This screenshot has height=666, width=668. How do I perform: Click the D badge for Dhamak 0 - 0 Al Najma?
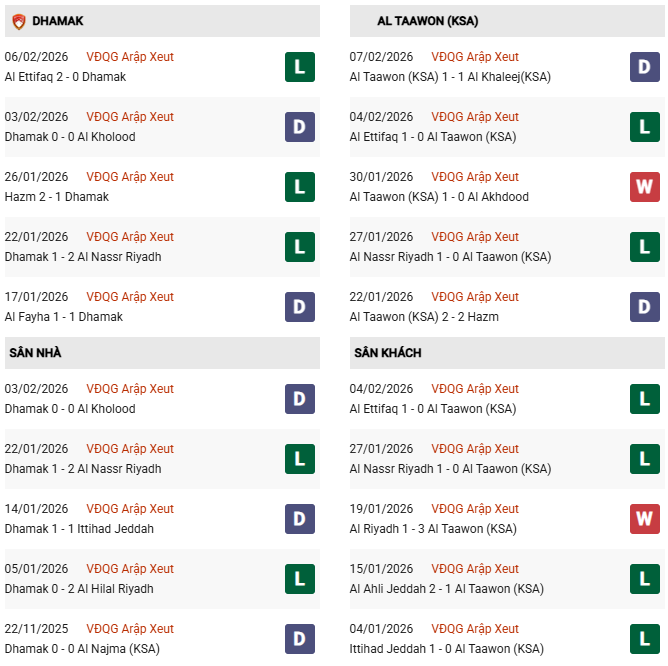click(x=299, y=639)
